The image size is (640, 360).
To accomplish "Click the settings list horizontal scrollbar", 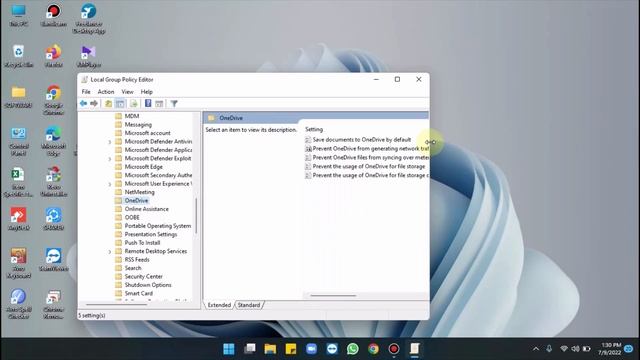I will [333, 295].
